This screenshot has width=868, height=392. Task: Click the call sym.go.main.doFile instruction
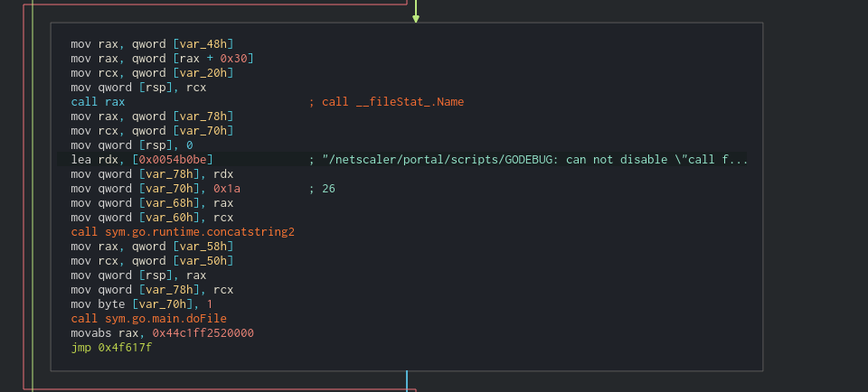149,319
